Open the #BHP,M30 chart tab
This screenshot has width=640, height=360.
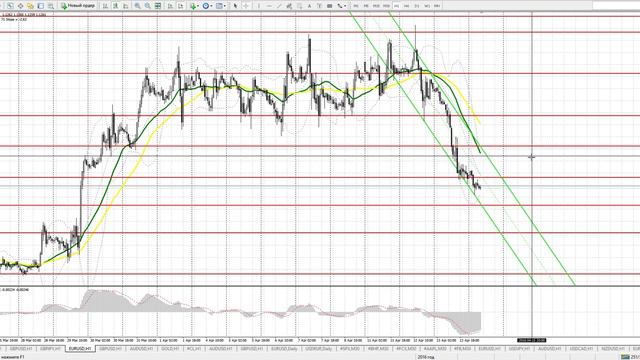[x=379, y=349]
